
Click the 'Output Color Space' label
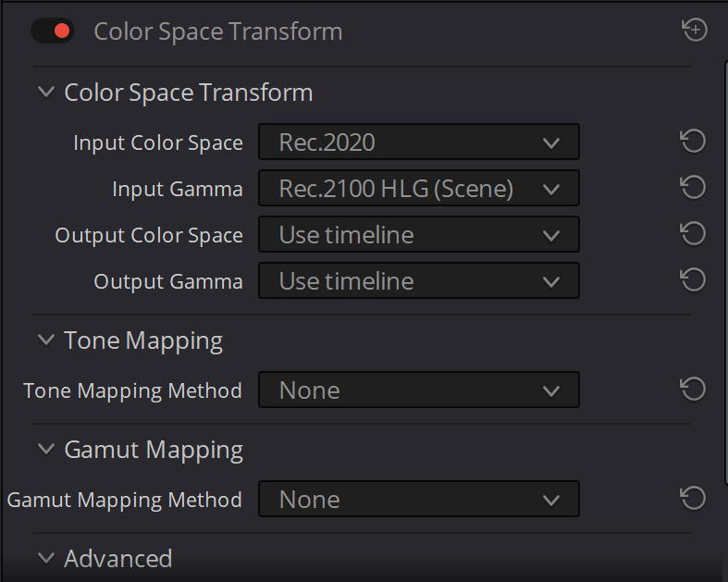click(149, 236)
